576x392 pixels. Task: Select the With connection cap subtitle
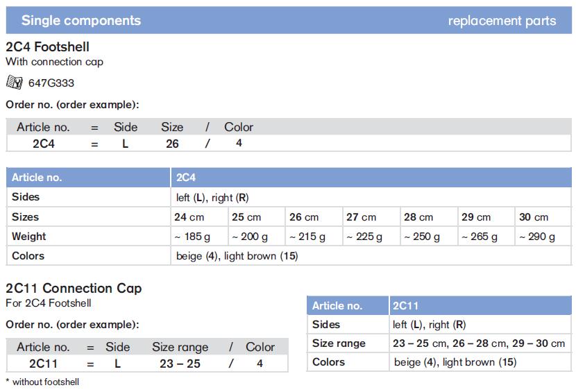click(54, 62)
